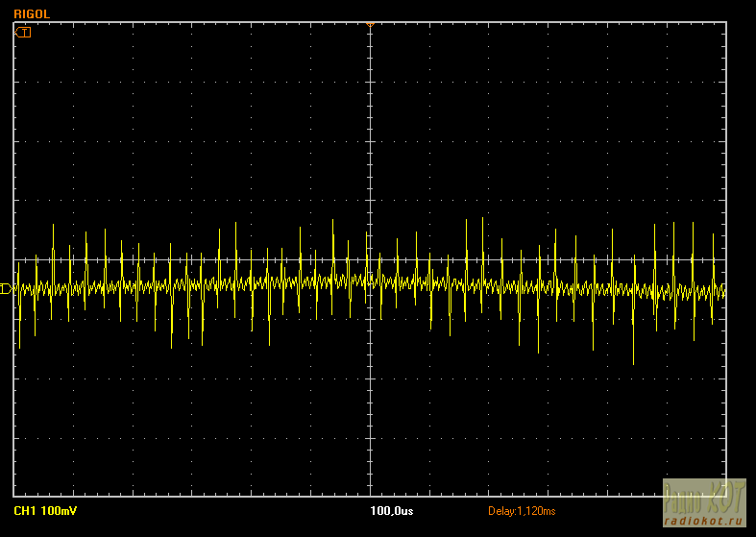Image resolution: width=756 pixels, height=537 pixels.
Task: Click the RIGOL brand label
Action: pos(32,14)
